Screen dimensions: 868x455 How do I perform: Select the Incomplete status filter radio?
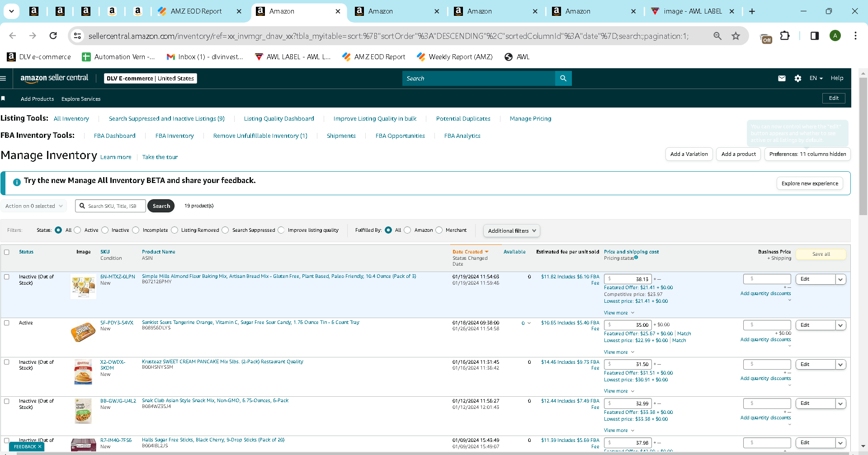[136, 230]
